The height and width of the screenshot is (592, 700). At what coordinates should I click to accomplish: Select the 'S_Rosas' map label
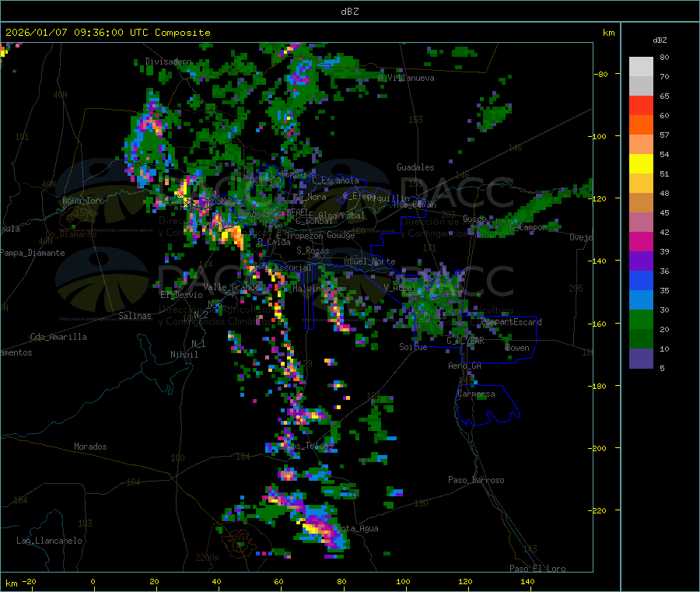point(313,250)
